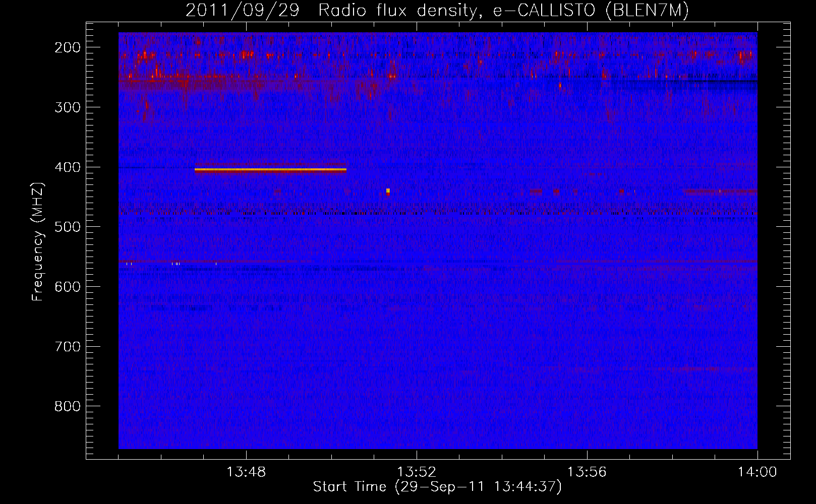Click the small yellow spot below 450 MHz
The height and width of the screenshot is (504, 816).
388,191
